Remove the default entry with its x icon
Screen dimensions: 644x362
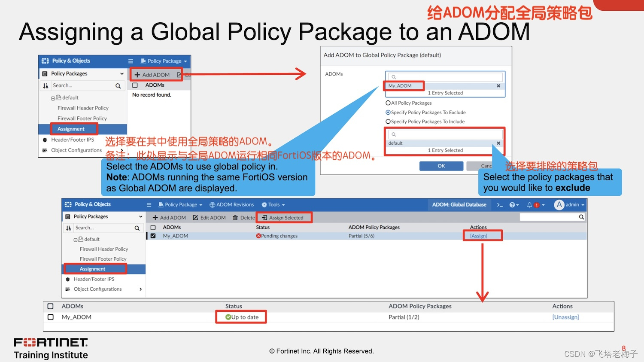coord(498,143)
